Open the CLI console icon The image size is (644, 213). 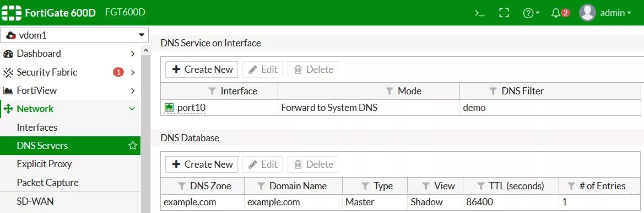click(x=480, y=13)
